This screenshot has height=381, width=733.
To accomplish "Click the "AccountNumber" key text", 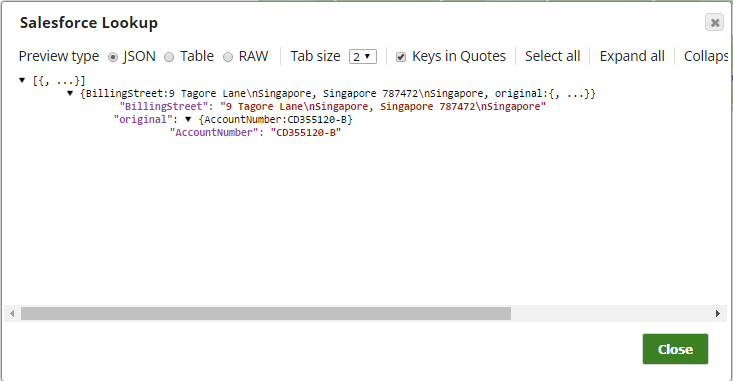I will tap(214, 133).
